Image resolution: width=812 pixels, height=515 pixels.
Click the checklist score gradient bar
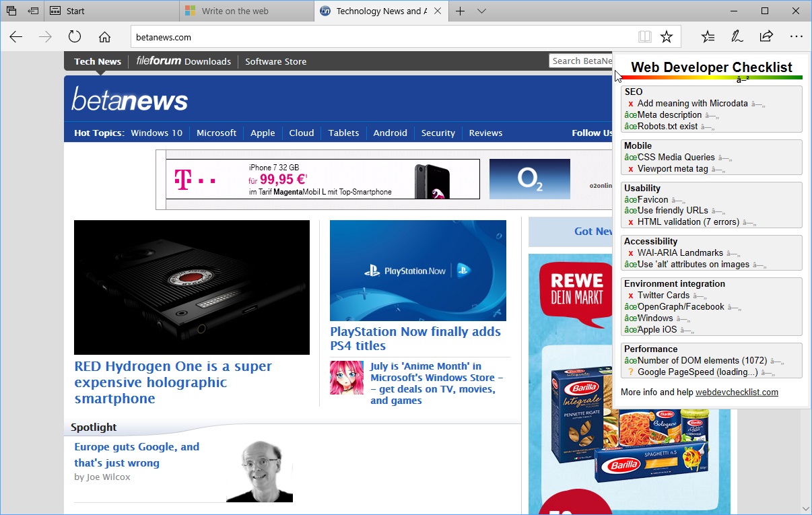pyautogui.click(x=712, y=77)
